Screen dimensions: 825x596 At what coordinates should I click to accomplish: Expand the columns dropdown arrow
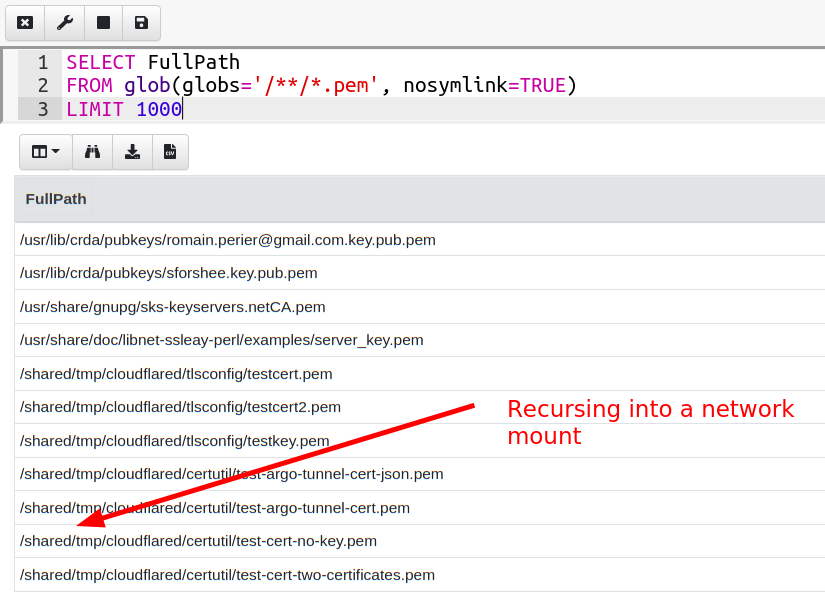coord(53,151)
